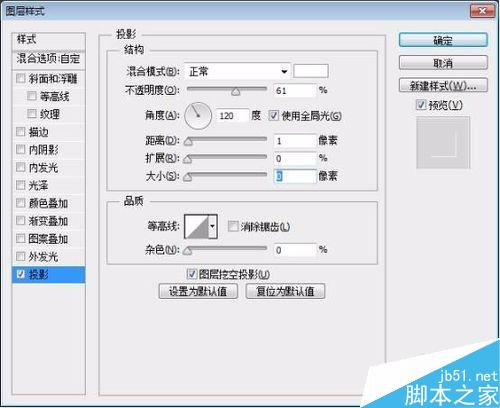Enable the 外发光 checkbox
The height and width of the screenshot is (408, 500).
point(21,256)
